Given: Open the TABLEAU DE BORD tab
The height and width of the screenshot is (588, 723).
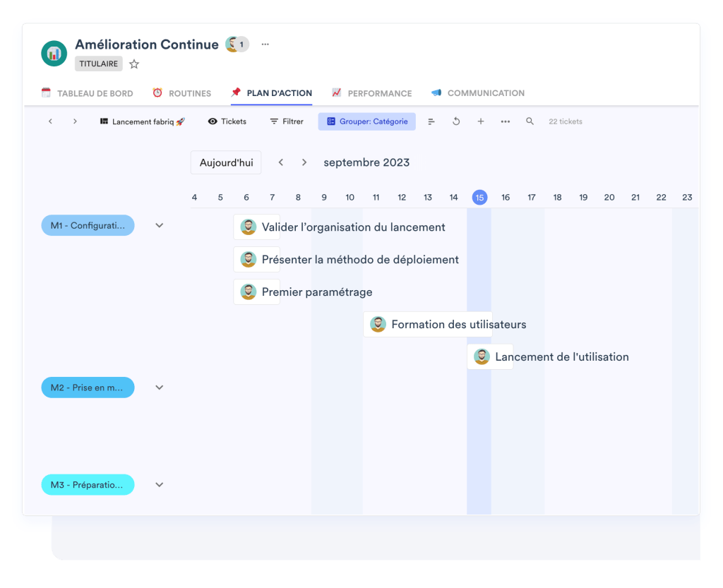Looking at the screenshot, I should click(87, 93).
